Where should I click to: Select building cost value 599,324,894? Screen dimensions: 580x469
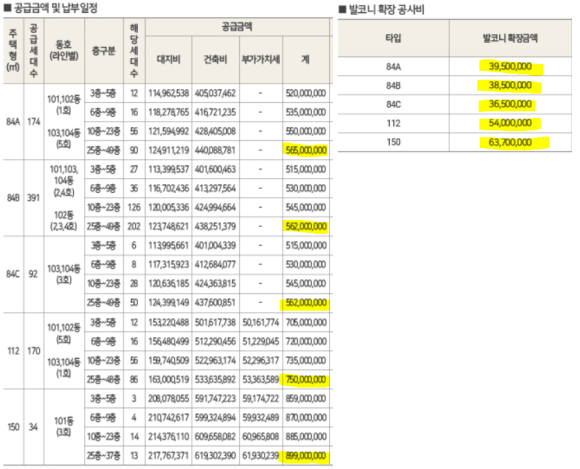pyautogui.click(x=215, y=418)
